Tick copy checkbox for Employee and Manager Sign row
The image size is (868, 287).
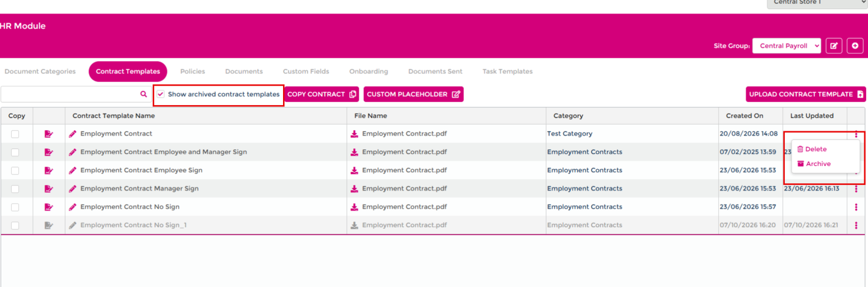pyautogui.click(x=15, y=152)
